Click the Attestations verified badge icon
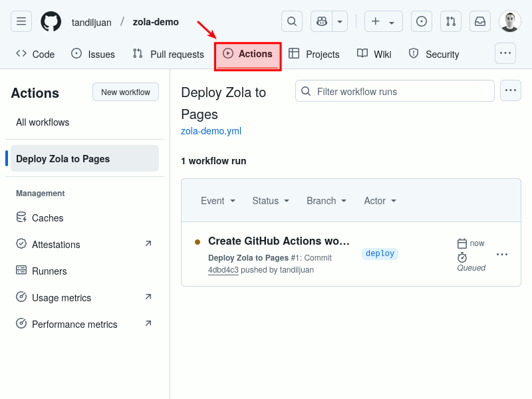This screenshot has height=399, width=532. click(21, 243)
